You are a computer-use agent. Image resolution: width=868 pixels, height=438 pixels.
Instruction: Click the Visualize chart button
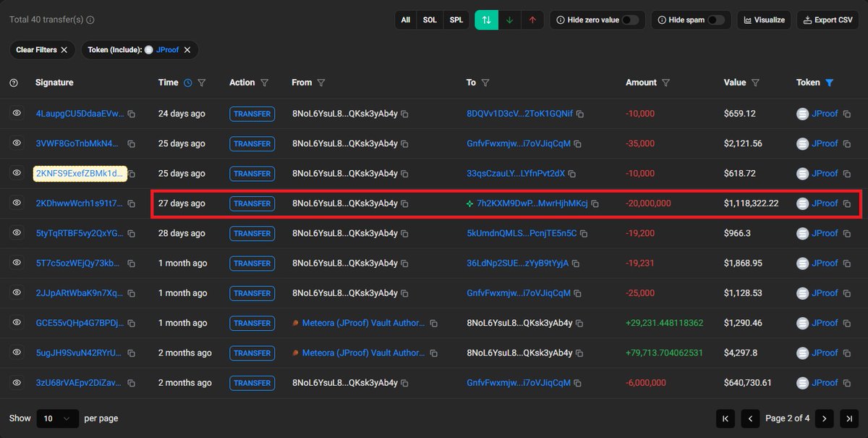764,20
